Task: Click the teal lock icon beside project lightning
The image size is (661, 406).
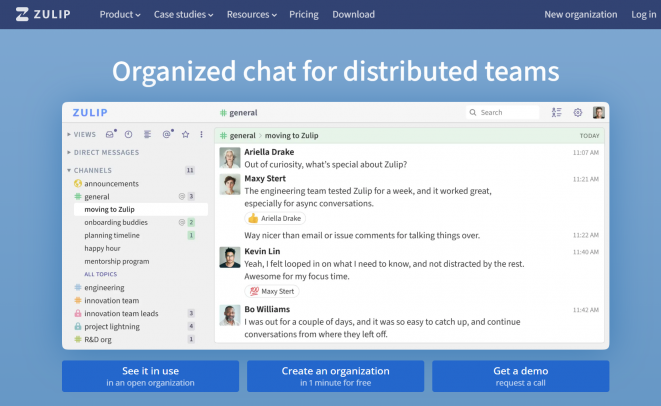Action: (x=78, y=326)
